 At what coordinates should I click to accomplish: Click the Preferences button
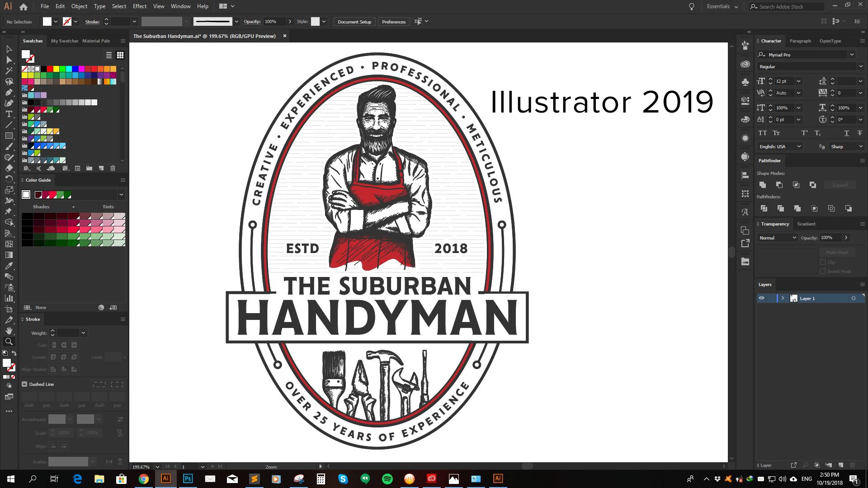[x=393, y=22]
